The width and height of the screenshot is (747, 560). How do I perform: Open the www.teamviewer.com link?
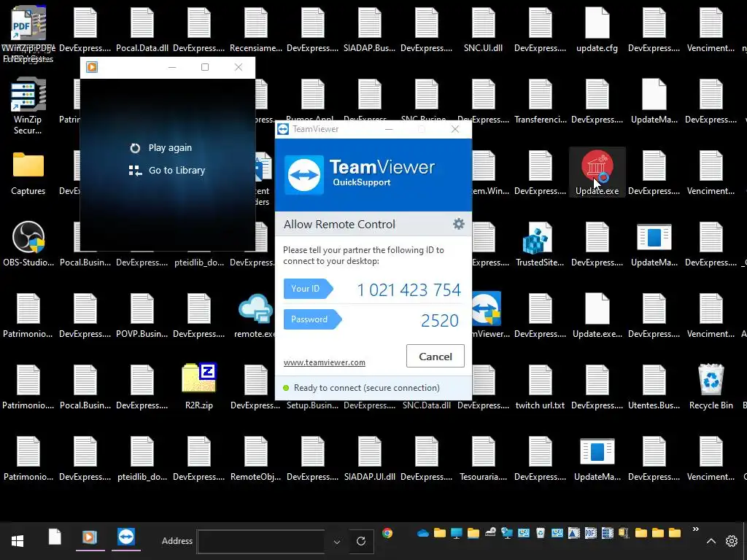(325, 362)
